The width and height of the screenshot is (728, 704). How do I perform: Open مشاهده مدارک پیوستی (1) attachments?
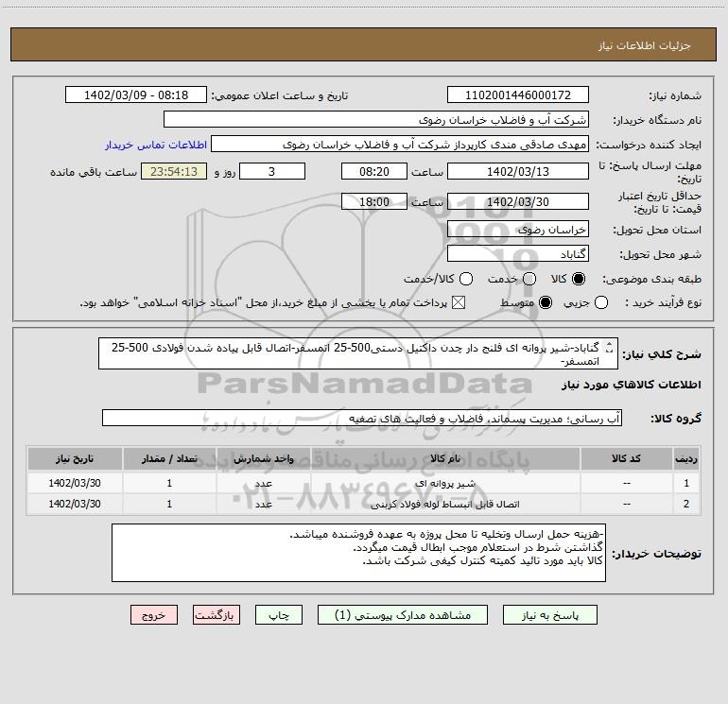(403, 615)
